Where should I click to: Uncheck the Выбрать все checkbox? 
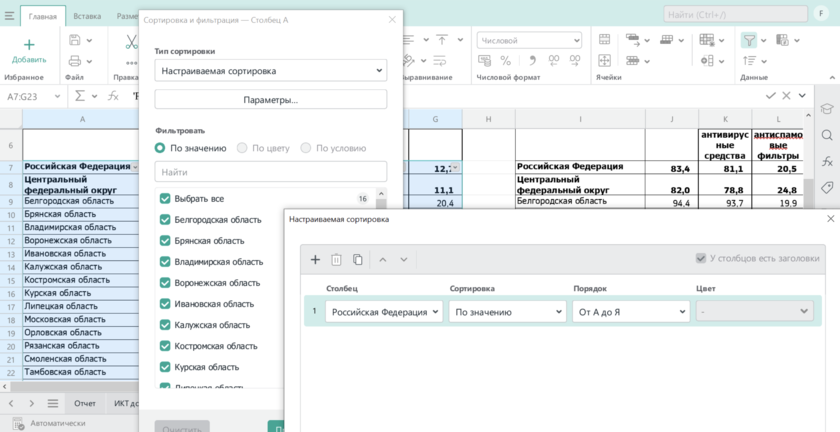(x=165, y=199)
